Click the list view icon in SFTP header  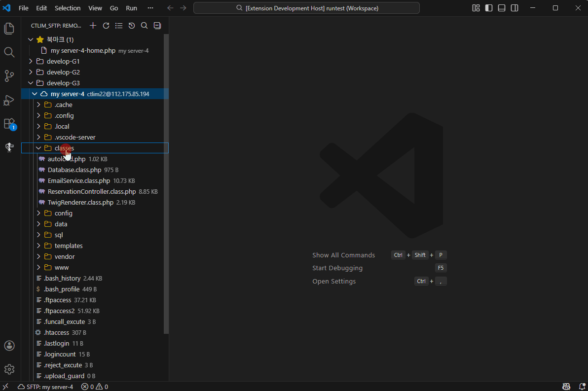(119, 26)
